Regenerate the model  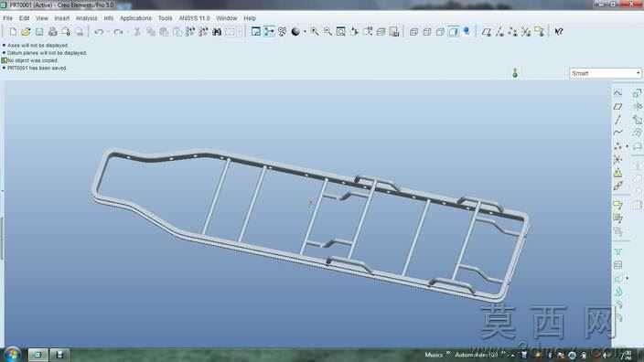point(190,32)
